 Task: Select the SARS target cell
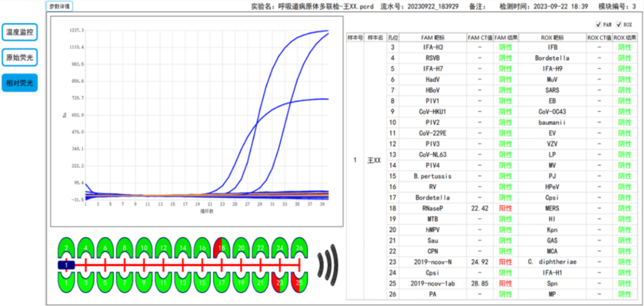coord(552,90)
